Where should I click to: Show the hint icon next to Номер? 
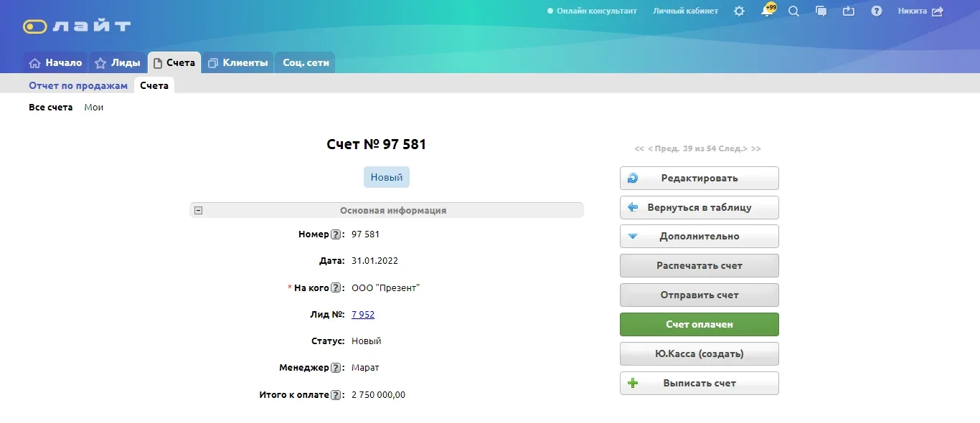(335, 234)
